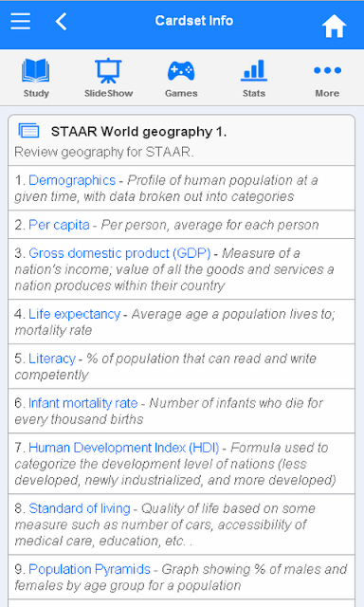
Task: Go back with the left arrow
Action: tap(61, 21)
